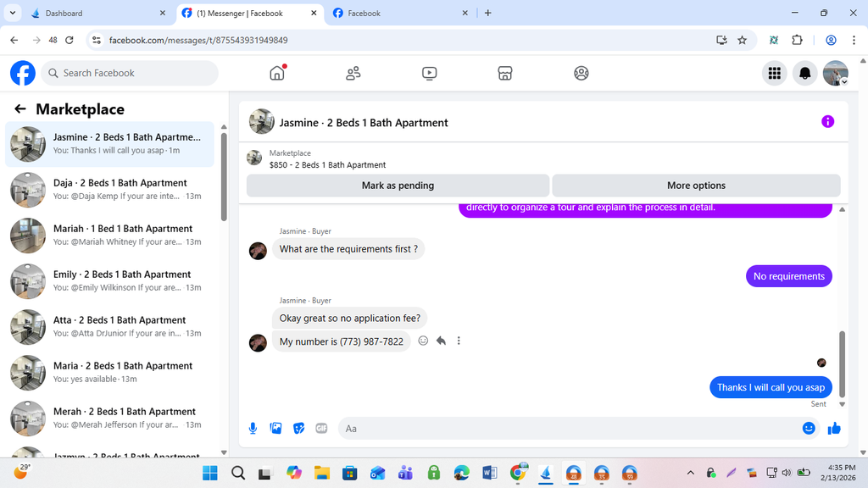Send a thumbs up like
The height and width of the screenshot is (488, 868).
[834, 428]
